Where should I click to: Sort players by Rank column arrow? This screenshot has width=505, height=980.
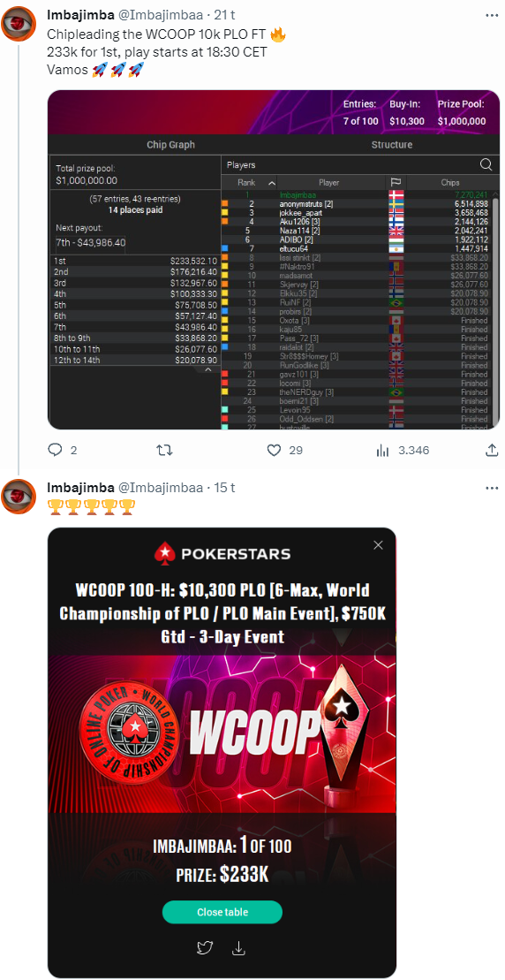click(x=272, y=183)
